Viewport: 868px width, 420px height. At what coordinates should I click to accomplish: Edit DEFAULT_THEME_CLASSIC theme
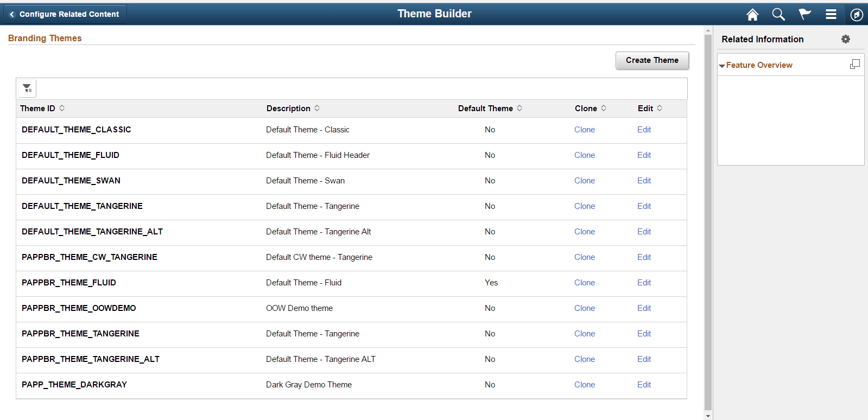click(644, 130)
